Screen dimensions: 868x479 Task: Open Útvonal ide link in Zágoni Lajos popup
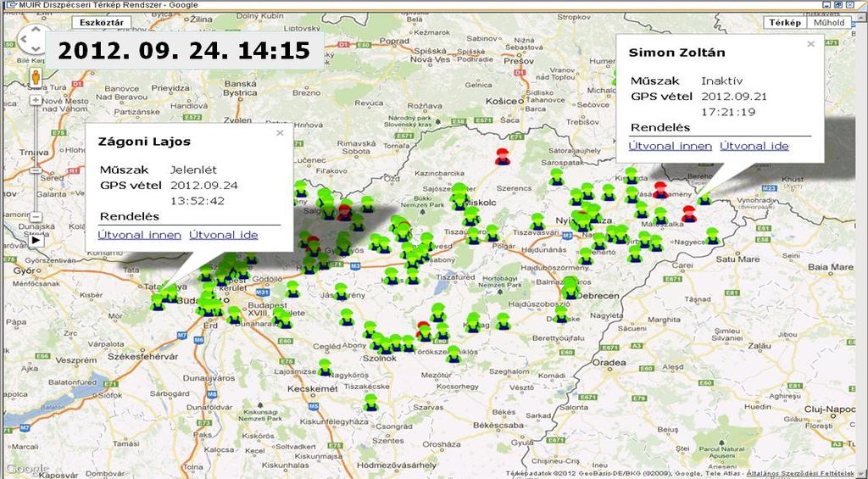coord(224,235)
